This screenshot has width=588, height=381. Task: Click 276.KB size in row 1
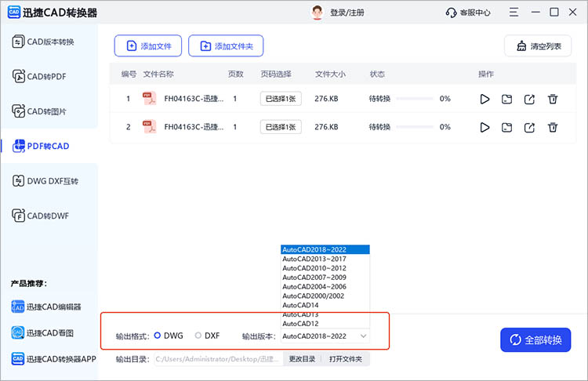click(326, 99)
